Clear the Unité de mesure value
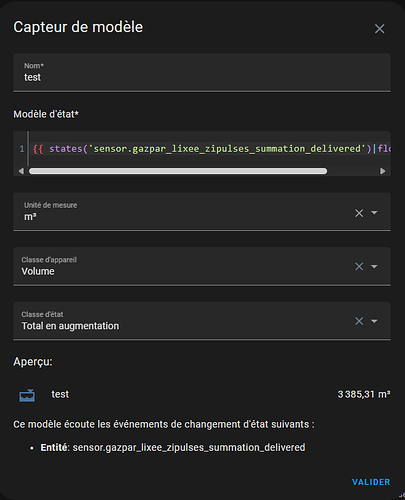Image resolution: width=405 pixels, height=500 pixels. 359,213
